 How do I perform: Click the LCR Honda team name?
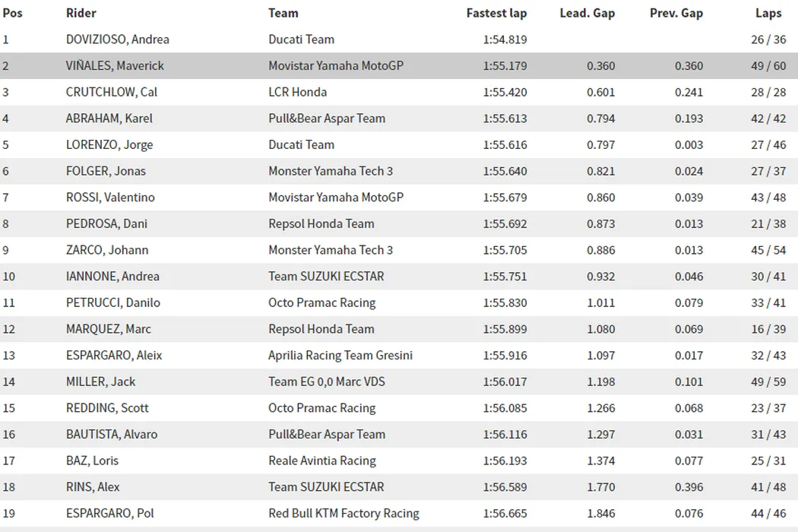coord(297,92)
